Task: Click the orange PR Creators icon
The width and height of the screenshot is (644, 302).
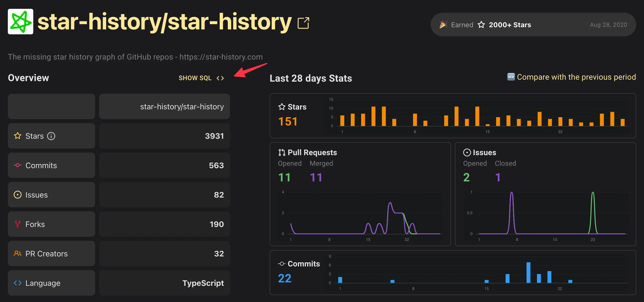Action: coord(18,253)
